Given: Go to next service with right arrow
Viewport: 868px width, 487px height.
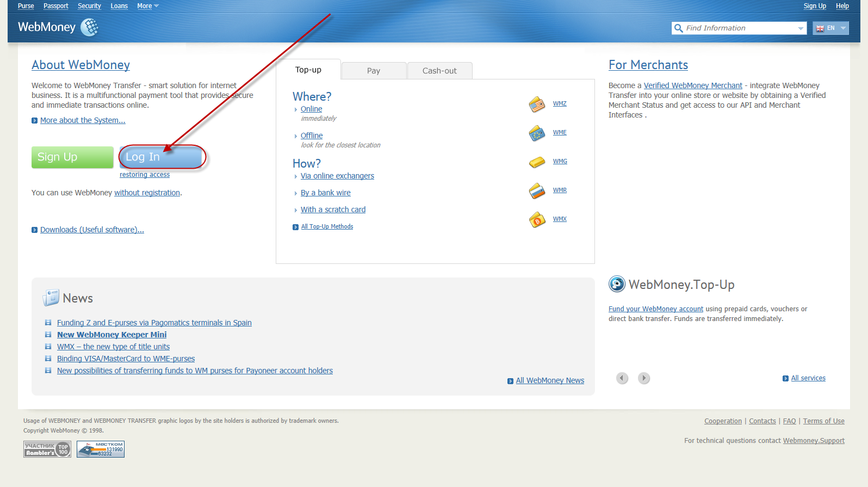Looking at the screenshot, I should point(644,378).
